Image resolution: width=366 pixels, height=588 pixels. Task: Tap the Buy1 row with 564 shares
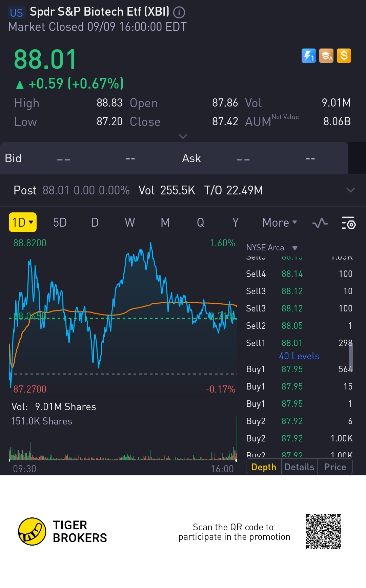(299, 369)
